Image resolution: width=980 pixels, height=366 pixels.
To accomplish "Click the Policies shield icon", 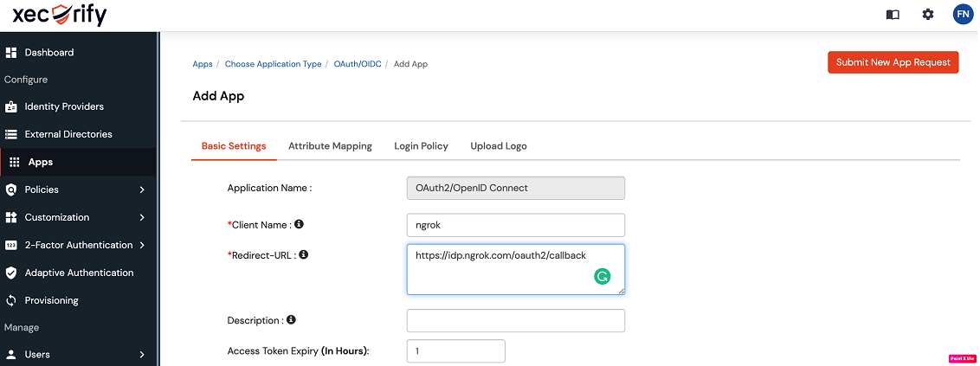I will coord(10,189).
